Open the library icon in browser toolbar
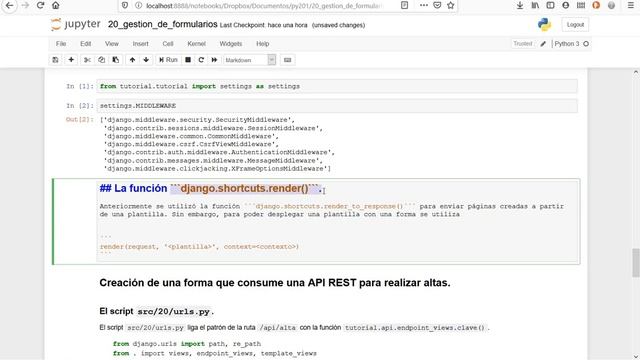The height and width of the screenshot is (360, 640). point(535,5)
